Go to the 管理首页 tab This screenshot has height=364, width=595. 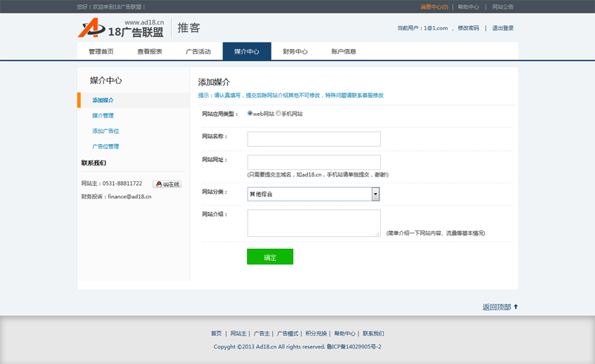[x=101, y=52]
